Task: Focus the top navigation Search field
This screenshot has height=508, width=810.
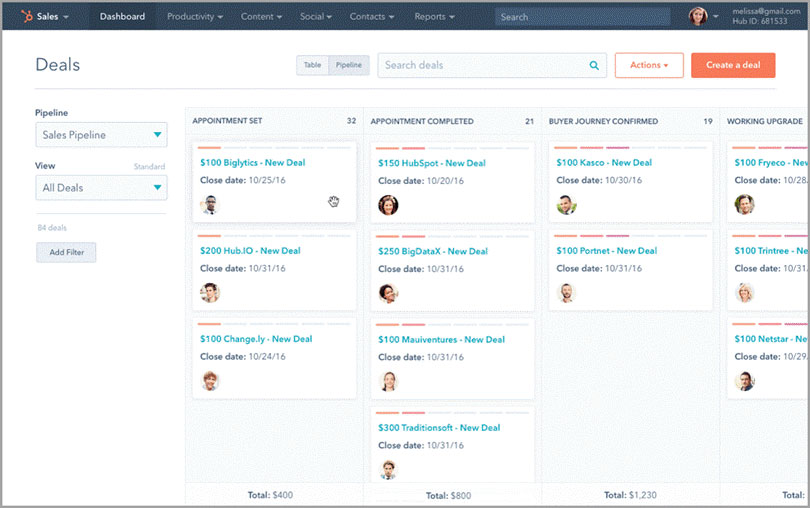Action: 582,17
